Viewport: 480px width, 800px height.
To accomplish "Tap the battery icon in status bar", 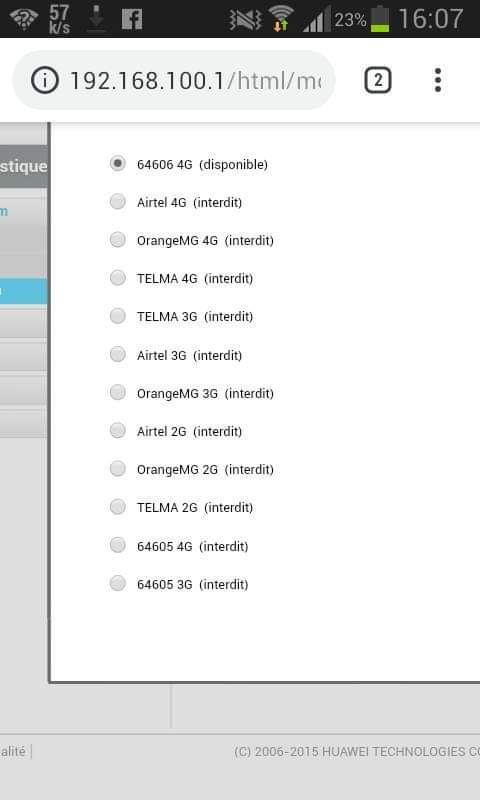I will pos(380,19).
